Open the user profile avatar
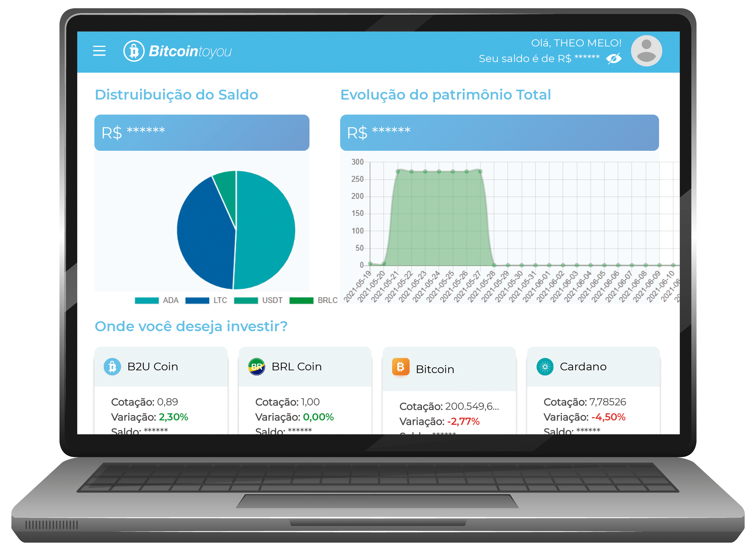Screen dimensions: 756x551 [646, 51]
